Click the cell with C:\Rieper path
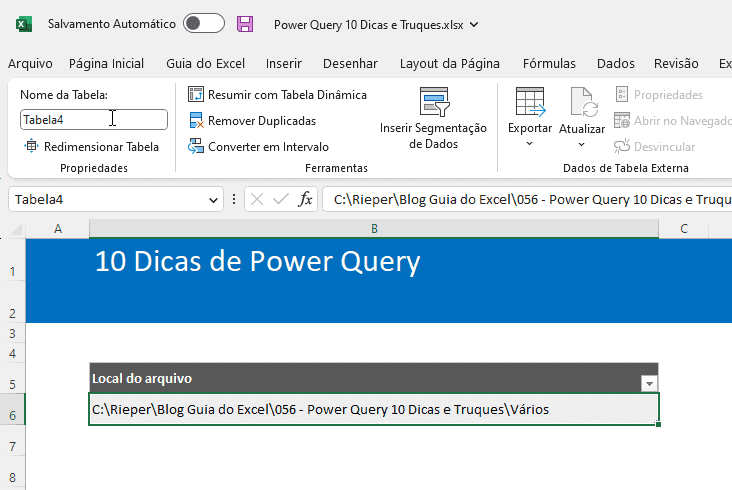 click(373, 409)
